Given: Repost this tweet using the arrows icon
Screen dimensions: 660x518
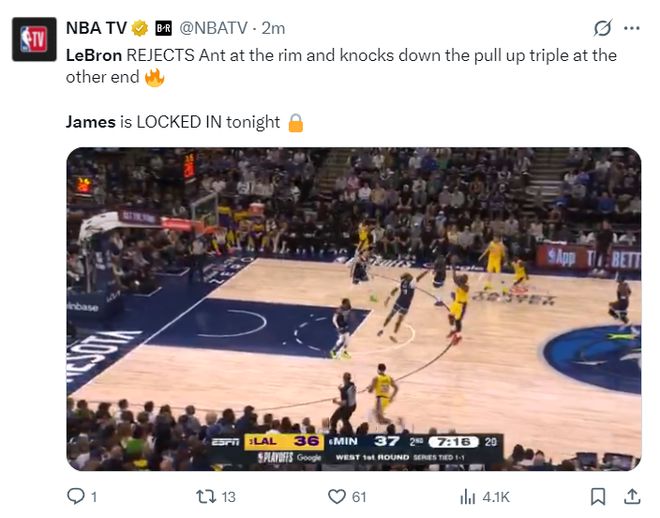Looking at the screenshot, I should pos(206,497).
